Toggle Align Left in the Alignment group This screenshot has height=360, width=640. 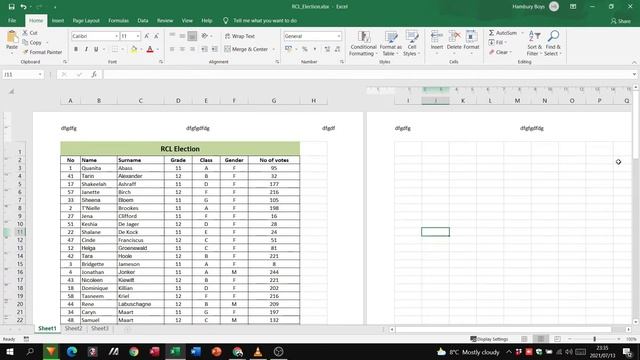pos(172,49)
